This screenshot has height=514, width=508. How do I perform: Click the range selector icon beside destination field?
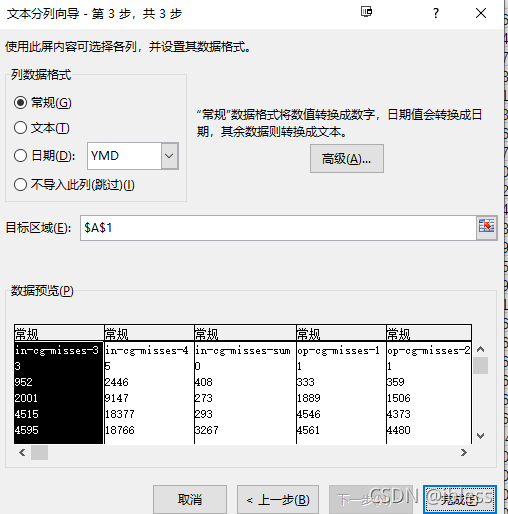tap(486, 227)
